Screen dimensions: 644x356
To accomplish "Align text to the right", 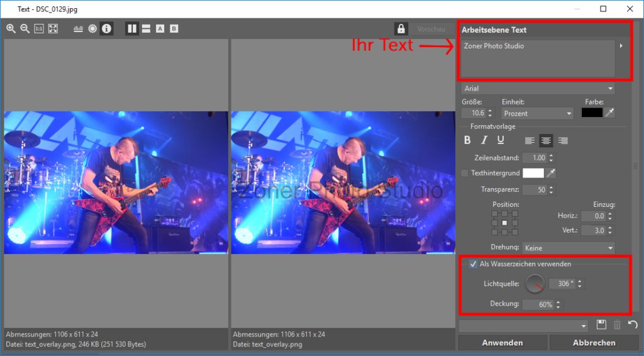I will click(563, 141).
